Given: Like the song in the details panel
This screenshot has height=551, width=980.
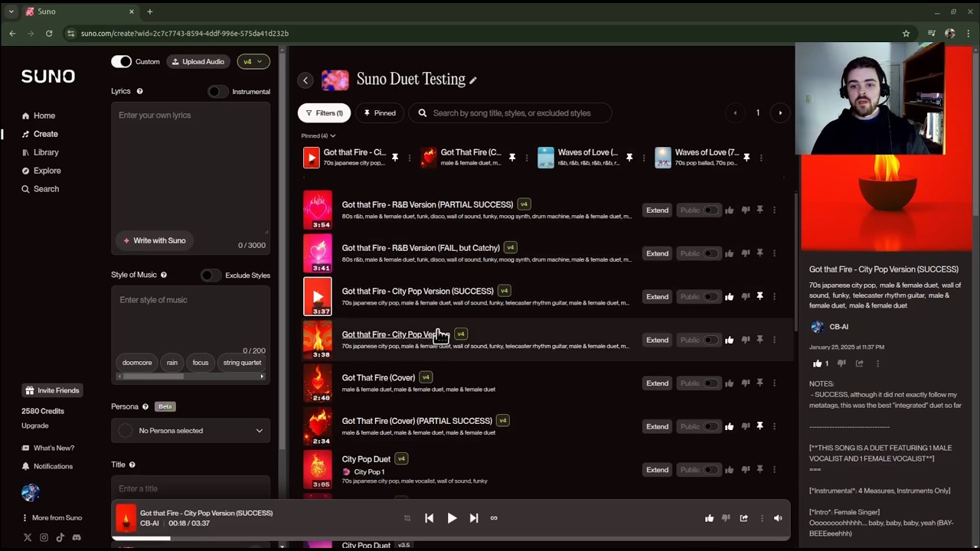Looking at the screenshot, I should (817, 364).
